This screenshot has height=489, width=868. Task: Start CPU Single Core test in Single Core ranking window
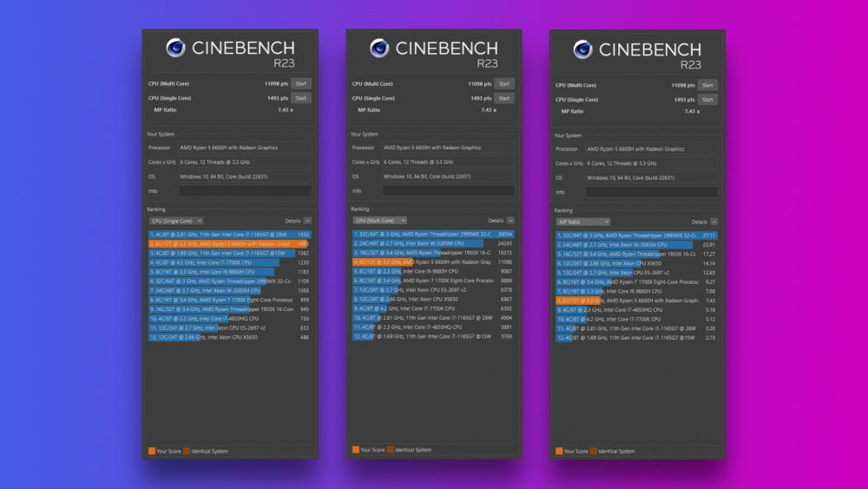[301, 98]
